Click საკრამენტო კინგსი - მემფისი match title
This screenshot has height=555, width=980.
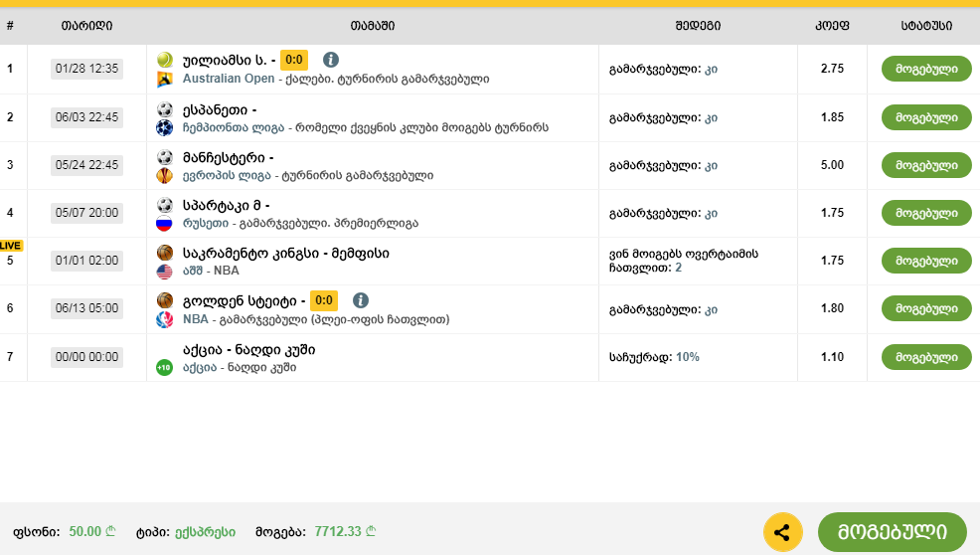pyautogui.click(x=285, y=253)
